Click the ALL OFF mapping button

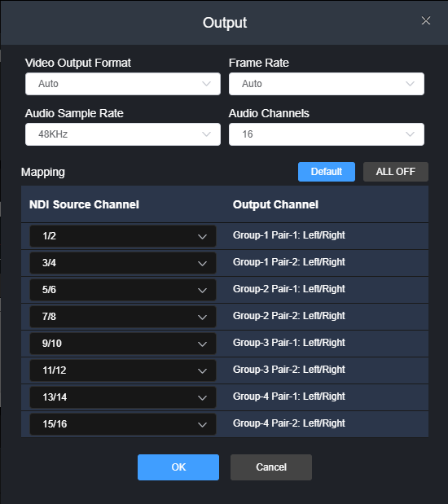396,172
